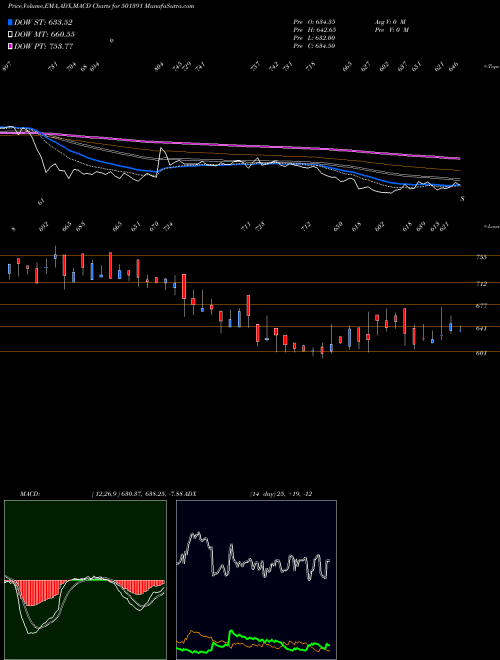Viewport: 500px width, 660px height.
Task: Click the 'Pre O: 634.35' open value
Action: [314, 21]
